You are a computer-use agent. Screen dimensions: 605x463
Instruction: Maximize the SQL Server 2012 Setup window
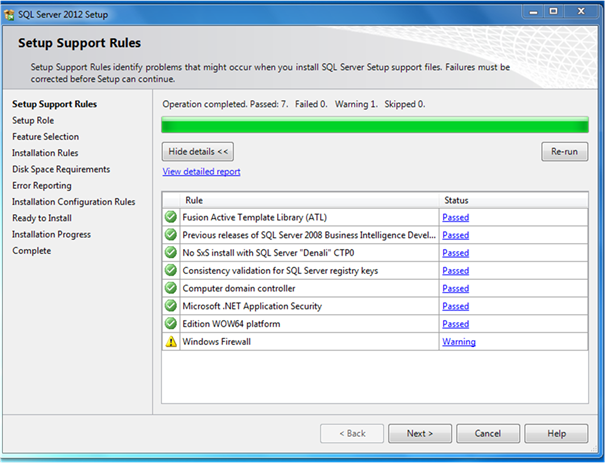[554, 12]
